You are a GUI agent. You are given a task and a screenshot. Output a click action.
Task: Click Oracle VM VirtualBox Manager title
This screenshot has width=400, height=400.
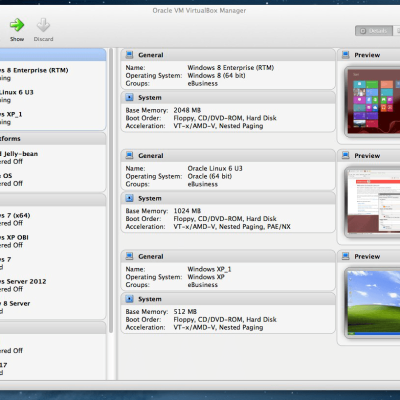(x=199, y=10)
